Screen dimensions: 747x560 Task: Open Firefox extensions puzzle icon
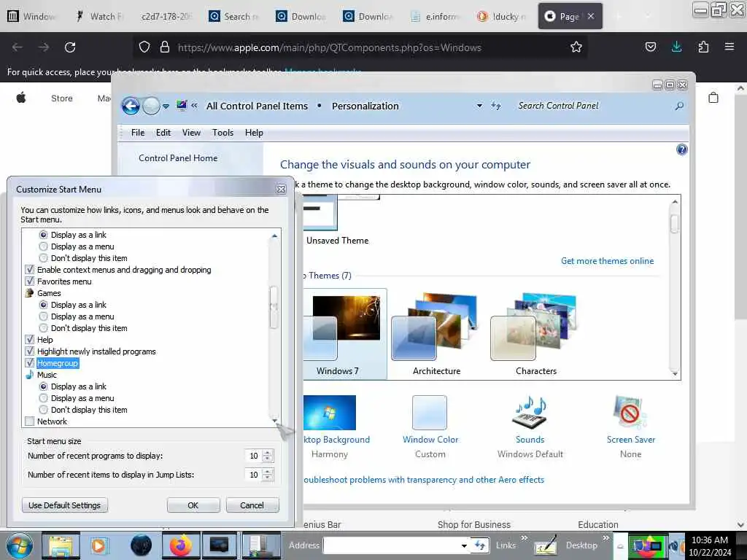(703, 47)
